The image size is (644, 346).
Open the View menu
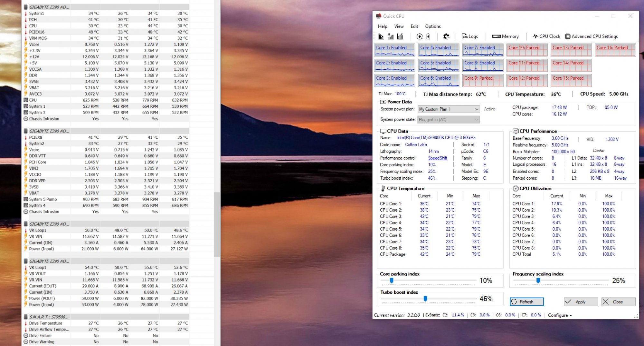click(x=399, y=26)
